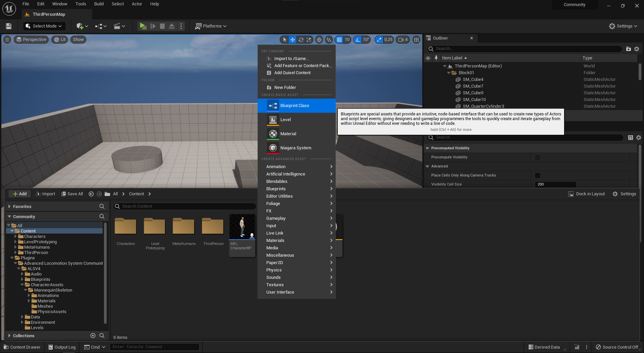Viewport: 644px width, 353px height.
Task: Collapse the Advanced section in details
Action: 427,166
